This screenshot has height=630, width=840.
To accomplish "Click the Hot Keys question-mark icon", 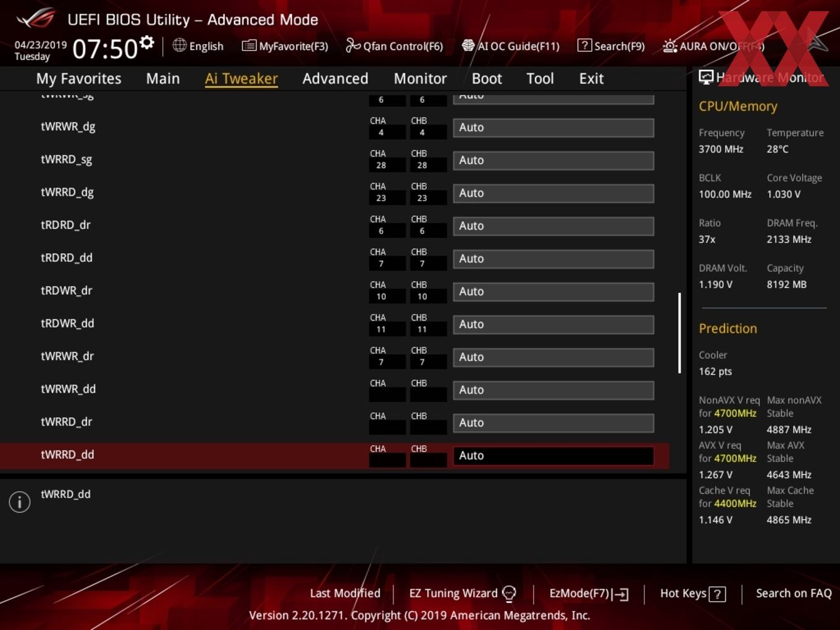I will pos(717,594).
